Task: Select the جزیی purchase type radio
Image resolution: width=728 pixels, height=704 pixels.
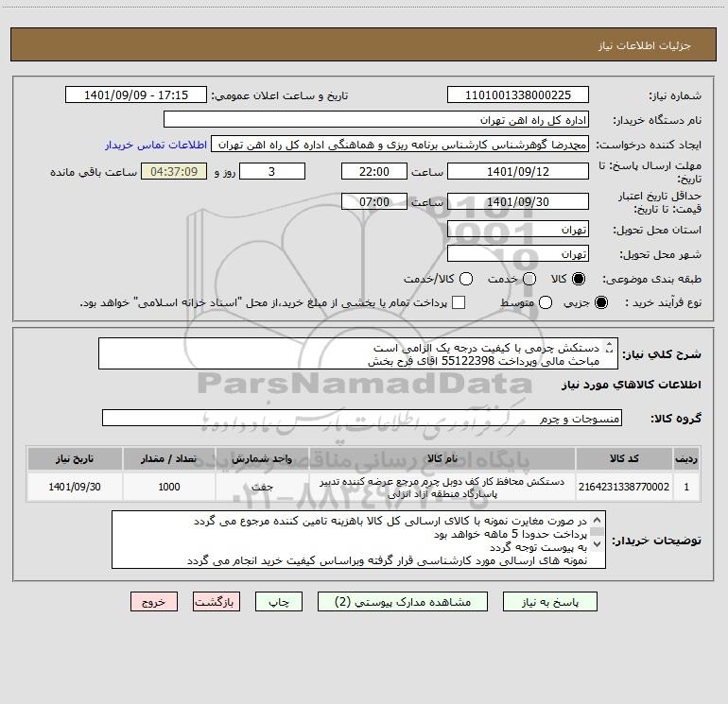Action: tap(600, 302)
